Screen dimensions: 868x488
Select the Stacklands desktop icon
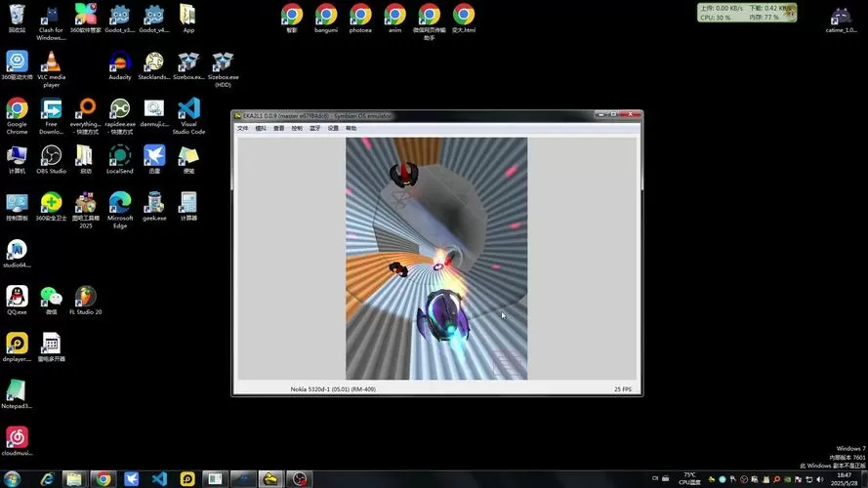pos(154,65)
